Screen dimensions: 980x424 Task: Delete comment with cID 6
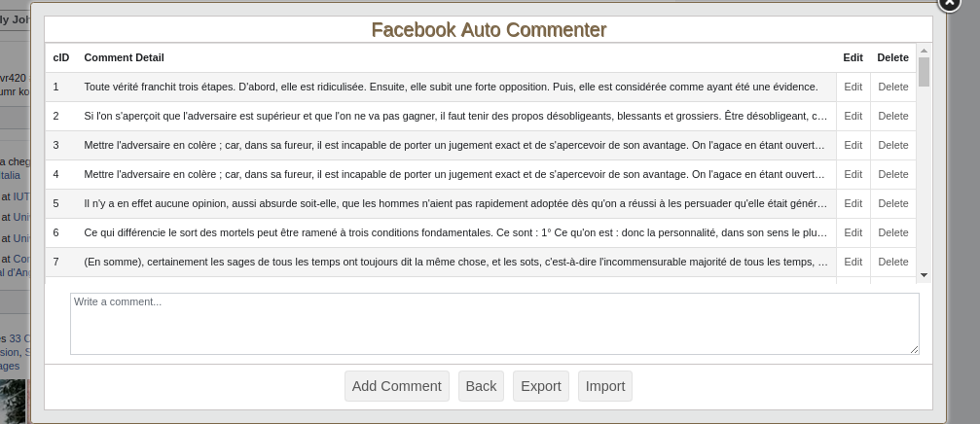point(893,232)
